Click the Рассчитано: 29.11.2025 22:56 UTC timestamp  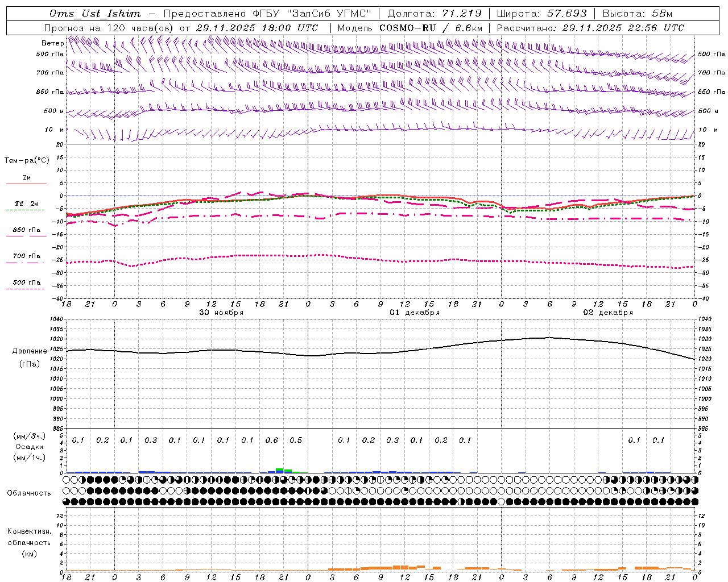click(x=590, y=28)
